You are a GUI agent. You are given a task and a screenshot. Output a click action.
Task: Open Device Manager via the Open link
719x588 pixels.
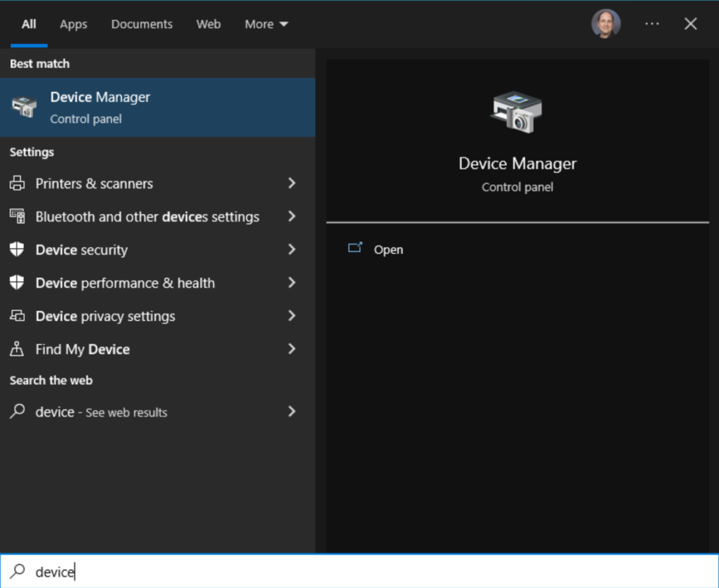[x=388, y=249]
